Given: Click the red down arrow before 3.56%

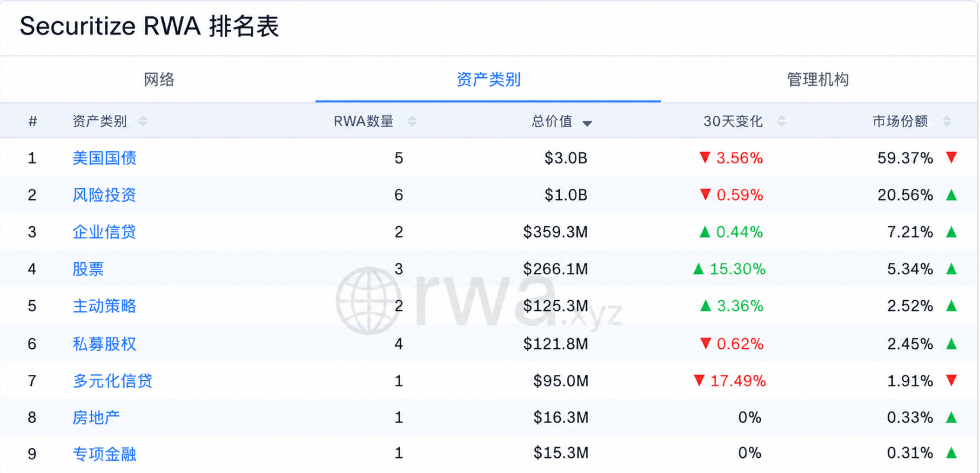Looking at the screenshot, I should pyautogui.click(x=705, y=157).
